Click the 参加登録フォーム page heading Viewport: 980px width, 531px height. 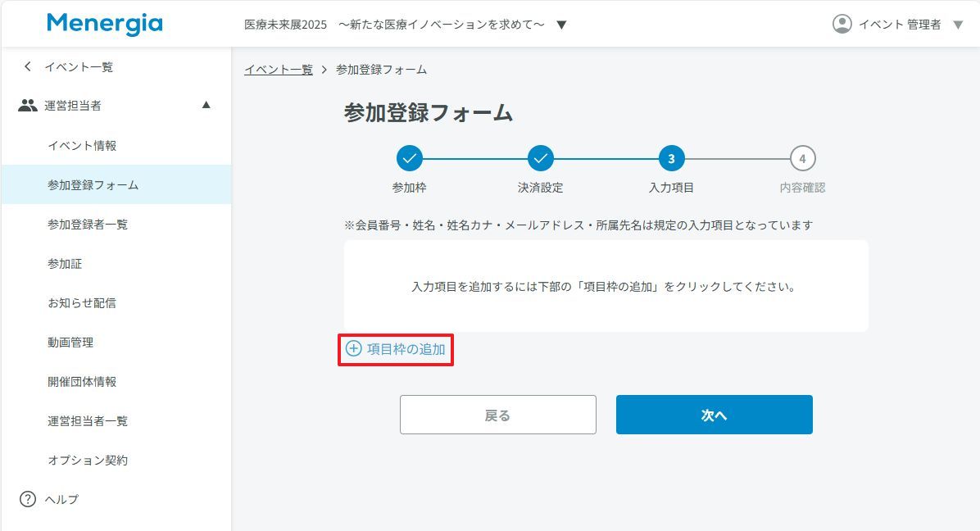428,113
